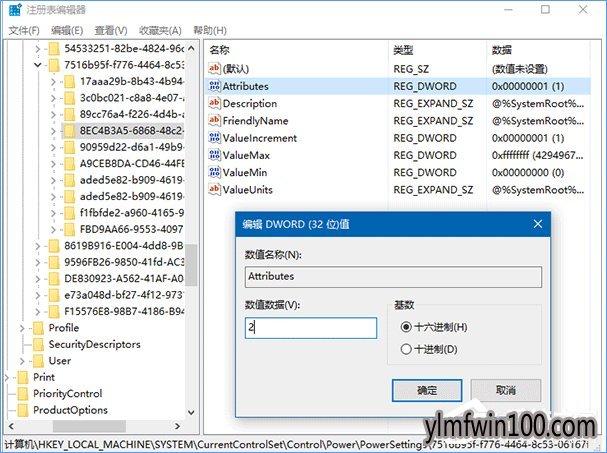Open the 文件(F) menu
Image resolution: width=607 pixels, height=453 pixels.
[24, 31]
